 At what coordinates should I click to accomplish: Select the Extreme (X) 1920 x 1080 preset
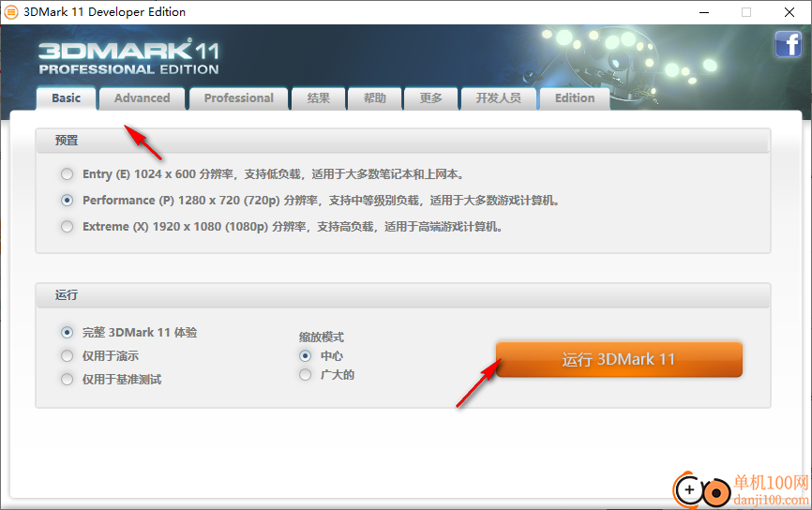click(67, 227)
